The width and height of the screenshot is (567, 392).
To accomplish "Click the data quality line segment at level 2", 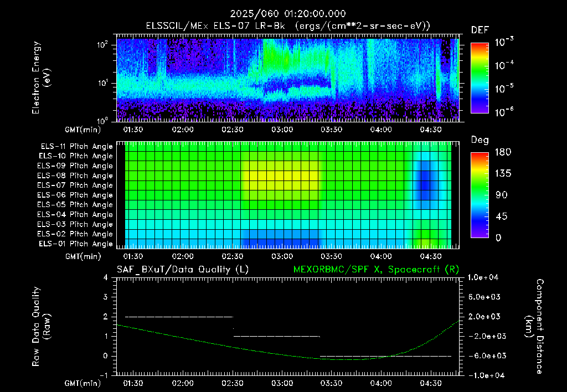I will coord(179,317).
